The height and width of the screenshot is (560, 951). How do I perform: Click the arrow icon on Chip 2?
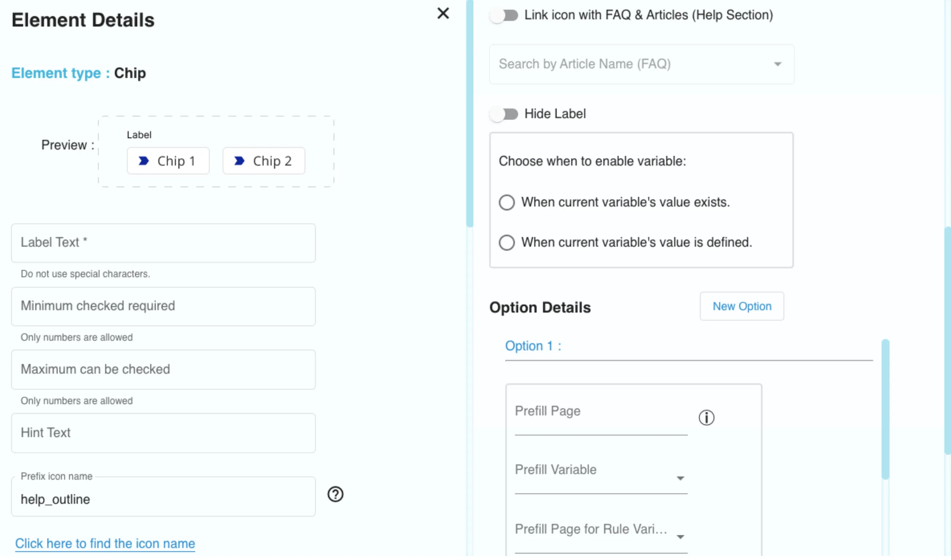[239, 161]
